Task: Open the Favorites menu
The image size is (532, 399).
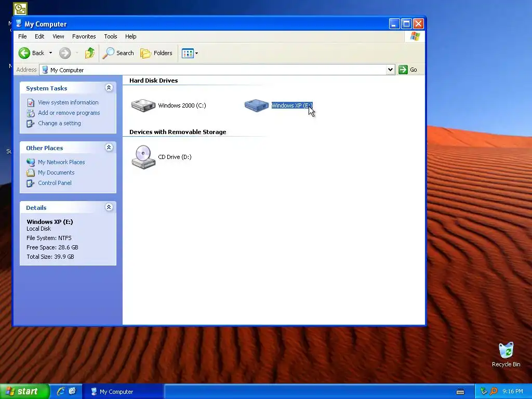Action: 84,36
